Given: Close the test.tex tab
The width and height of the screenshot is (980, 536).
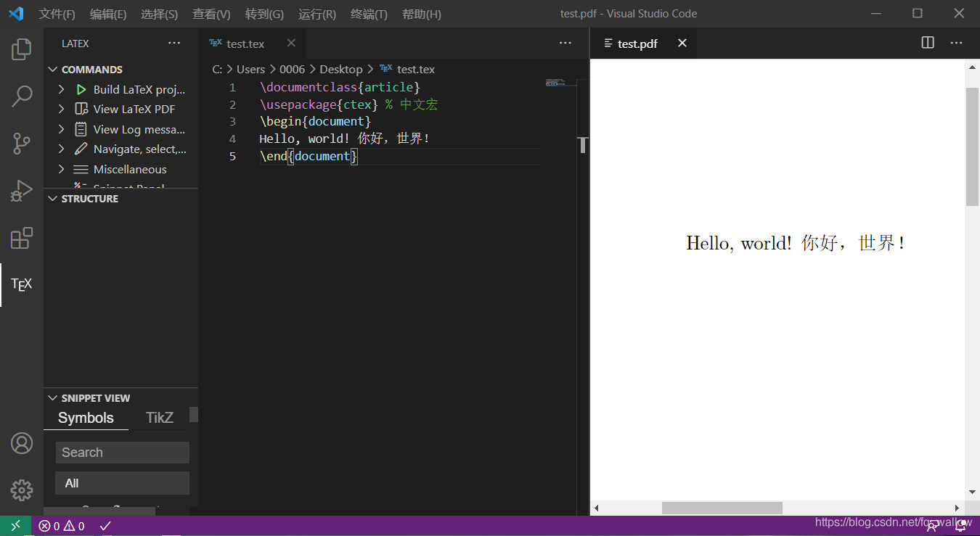Looking at the screenshot, I should (x=291, y=44).
